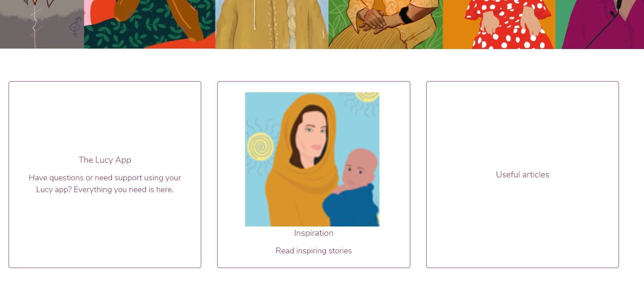Select the Read inspiring stories text
644x283 pixels.
(314, 251)
